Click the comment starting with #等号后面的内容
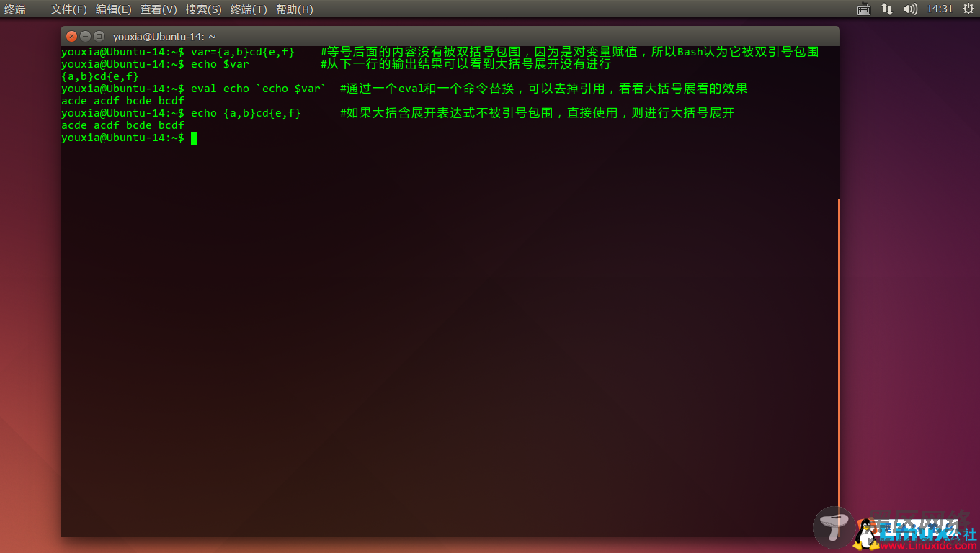This screenshot has width=980, height=553. pyautogui.click(x=570, y=52)
